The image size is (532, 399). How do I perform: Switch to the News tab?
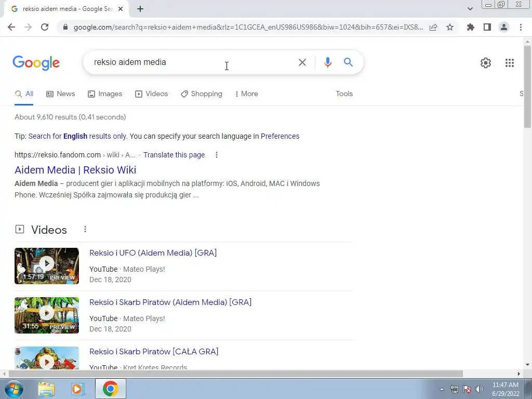click(x=60, y=94)
